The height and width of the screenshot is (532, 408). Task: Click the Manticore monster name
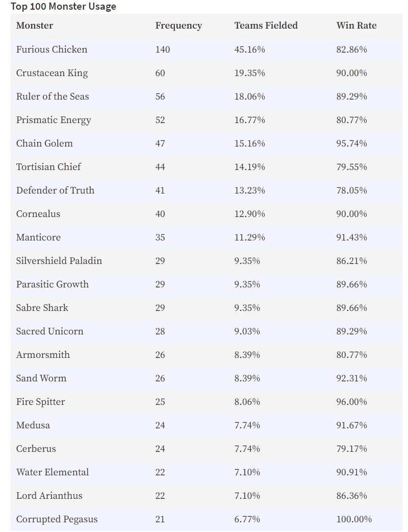38,237
